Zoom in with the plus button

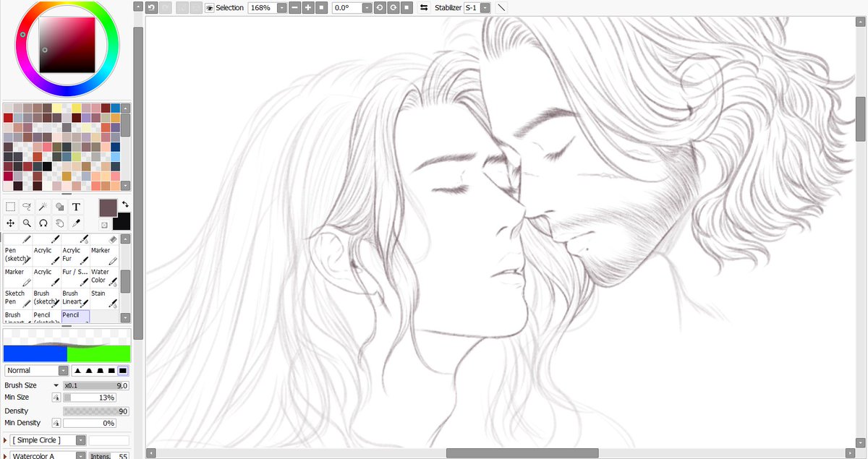tap(307, 7)
